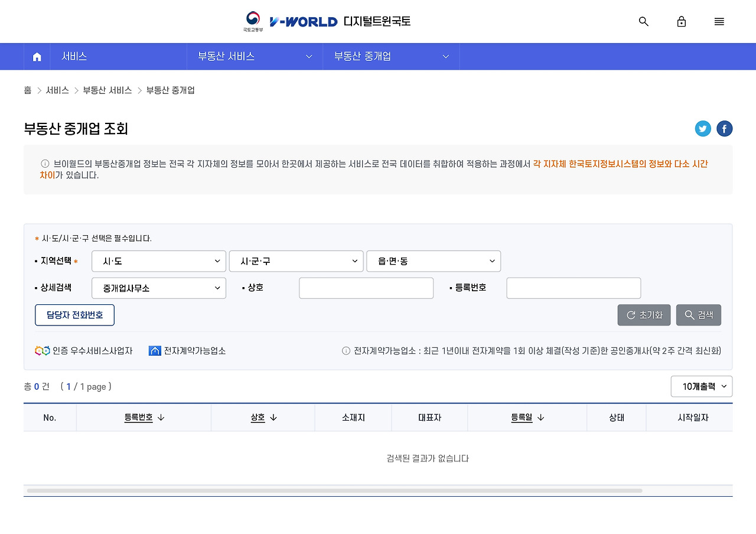The width and height of the screenshot is (756, 534).
Task: Click the 전자계약가능업소 house icon
Action: coord(155,350)
